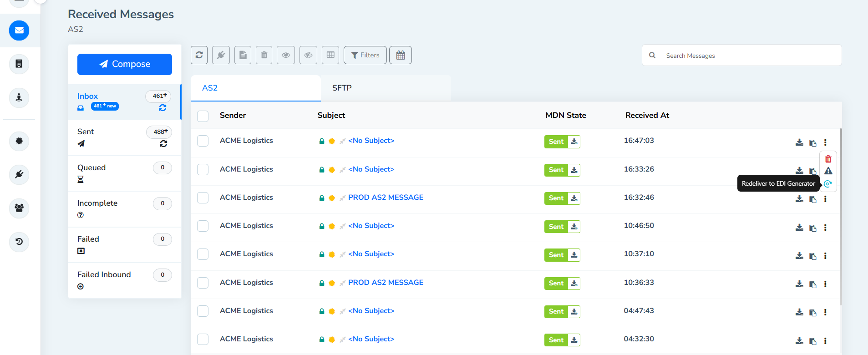Viewport: 868px width, 355px height.
Task: Open the Sent folder
Action: coord(86,132)
